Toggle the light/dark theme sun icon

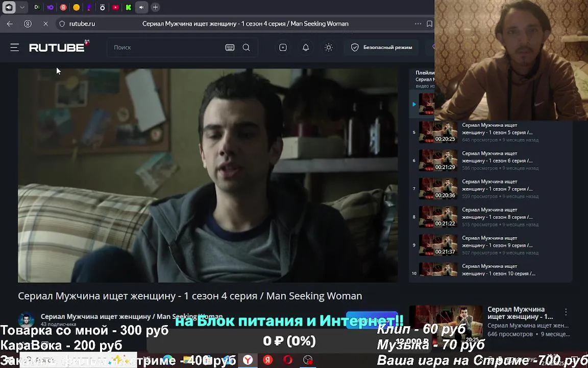pos(329,48)
